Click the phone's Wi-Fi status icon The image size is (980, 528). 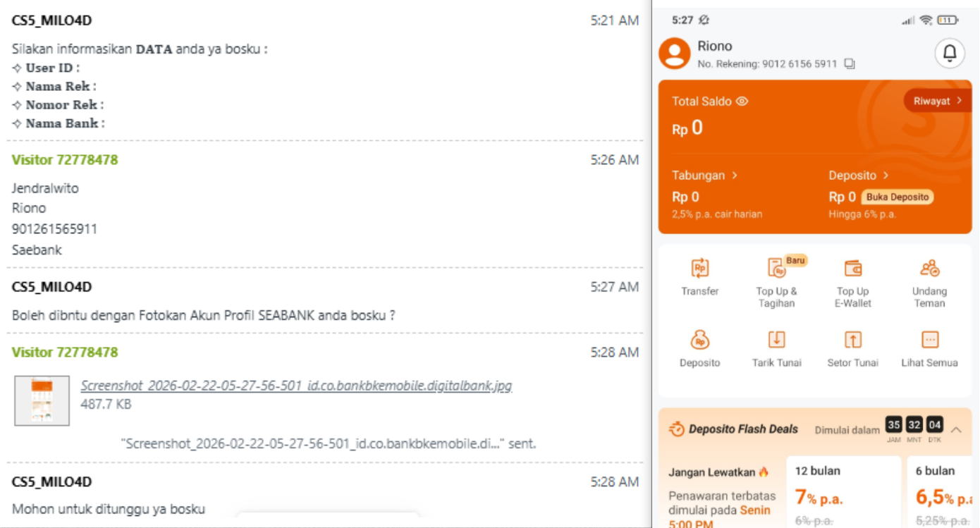[926, 20]
